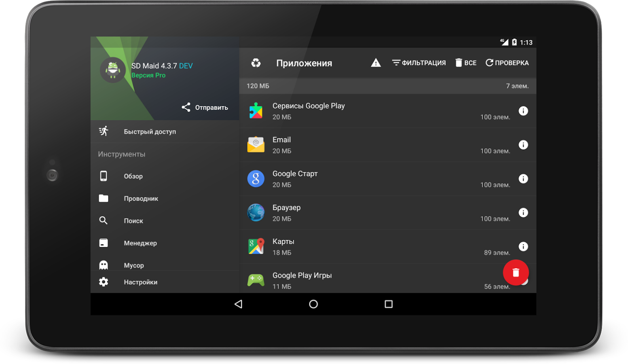Select Проводник in the tools menu
Screen dimensions: 628x364
[165, 198]
